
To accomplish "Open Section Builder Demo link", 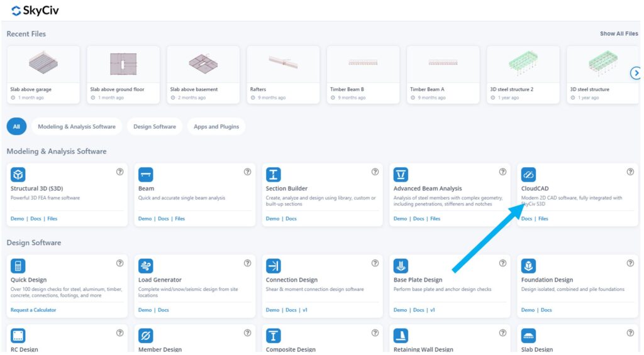I will tap(272, 219).
